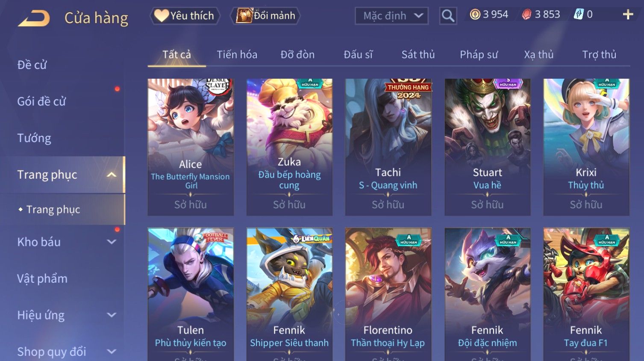
Task: Click the plus icon to add currency
Action: pyautogui.click(x=628, y=15)
